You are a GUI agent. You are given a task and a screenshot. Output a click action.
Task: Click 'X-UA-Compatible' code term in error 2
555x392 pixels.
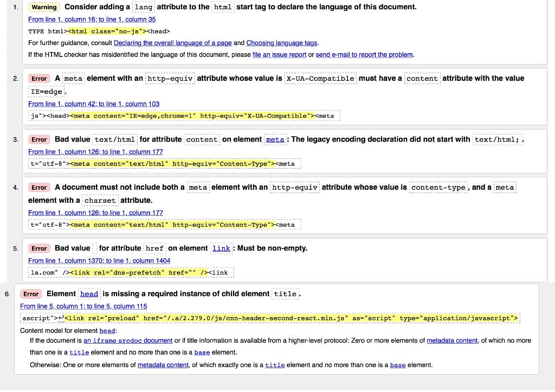[x=320, y=79]
